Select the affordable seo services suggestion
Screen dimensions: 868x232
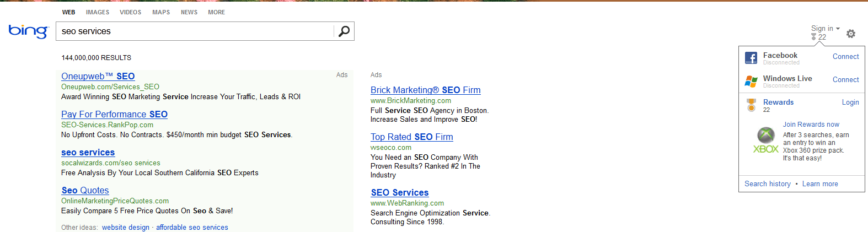(192, 227)
